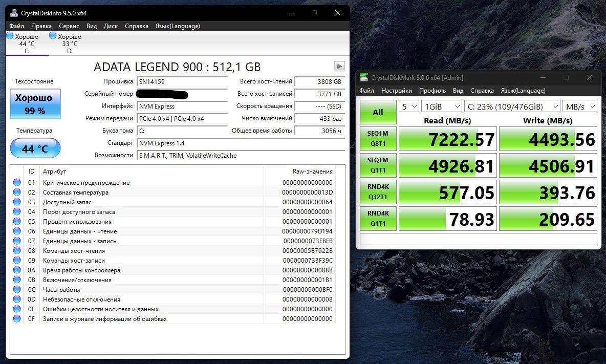Click status orb for attribute 02 temperature
The image size is (606, 364).
(16, 192)
